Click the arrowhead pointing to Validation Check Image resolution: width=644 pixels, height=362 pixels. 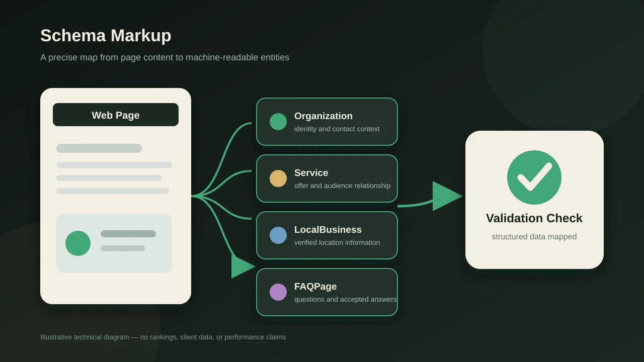447,196
